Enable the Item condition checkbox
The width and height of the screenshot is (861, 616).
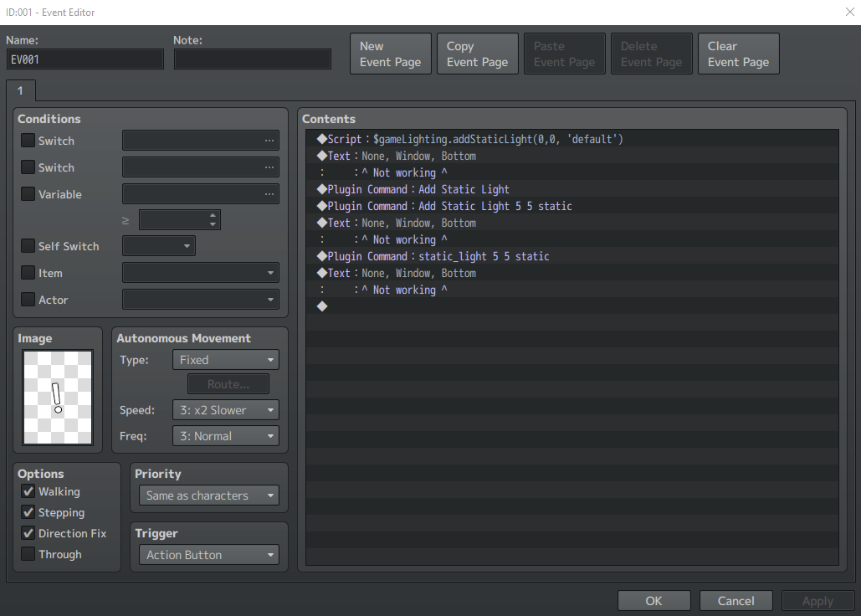28,273
